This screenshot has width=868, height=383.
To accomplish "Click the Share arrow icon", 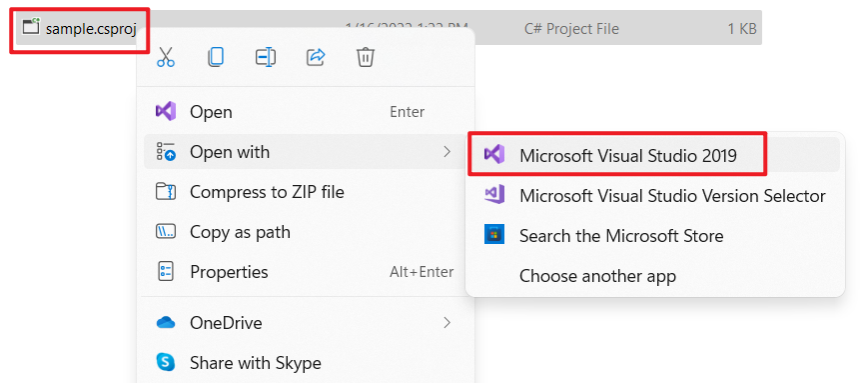I will click(316, 57).
